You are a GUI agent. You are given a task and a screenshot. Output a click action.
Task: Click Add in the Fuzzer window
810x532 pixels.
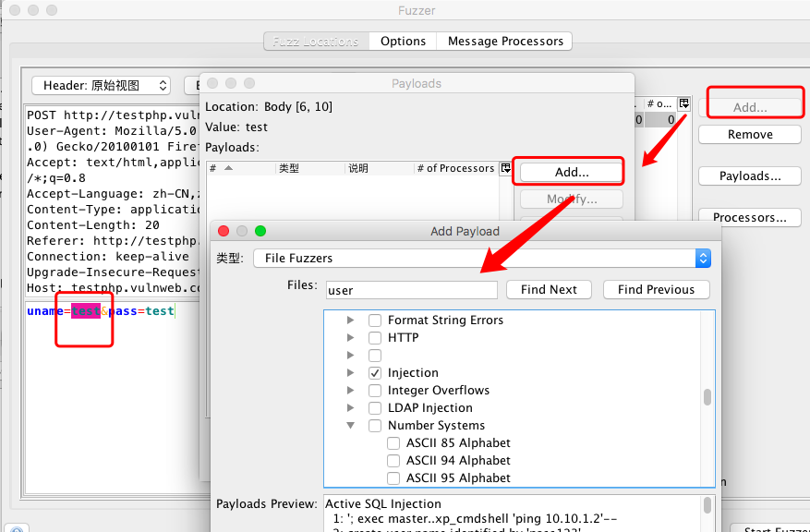click(750, 107)
